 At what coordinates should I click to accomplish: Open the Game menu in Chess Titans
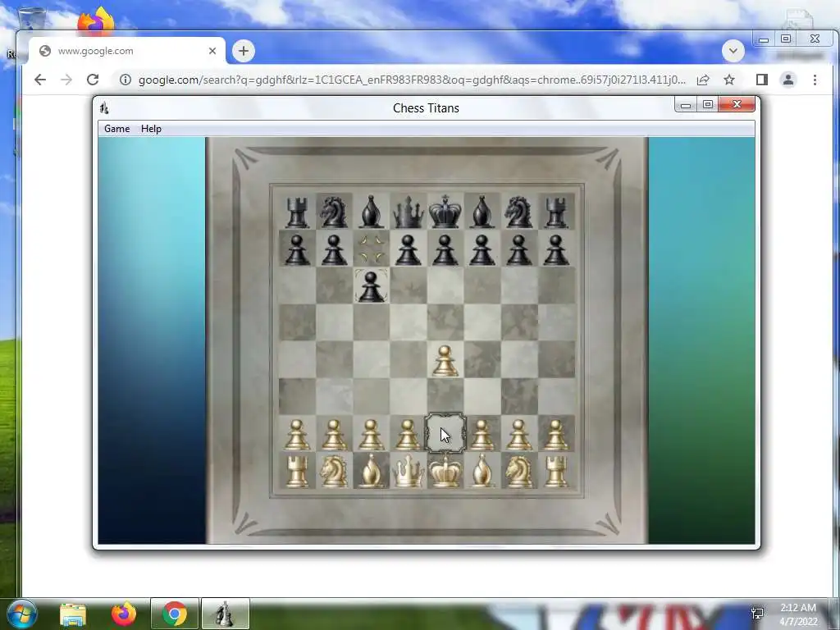[x=116, y=129]
